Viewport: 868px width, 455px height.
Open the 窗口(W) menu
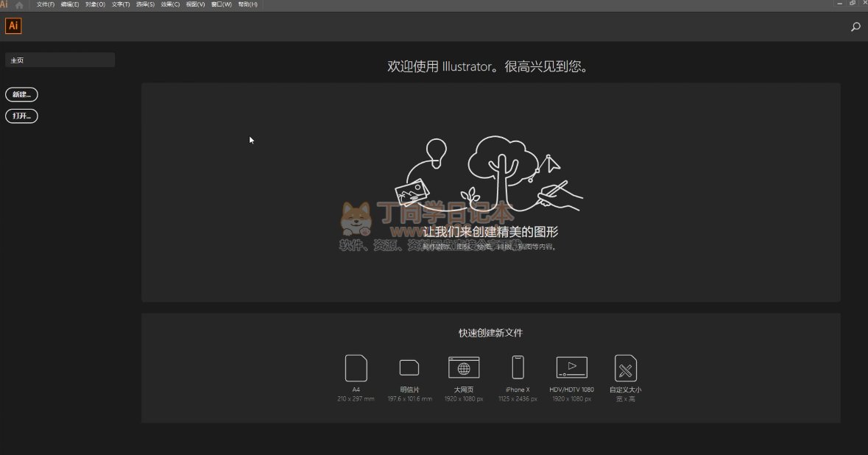pos(222,4)
